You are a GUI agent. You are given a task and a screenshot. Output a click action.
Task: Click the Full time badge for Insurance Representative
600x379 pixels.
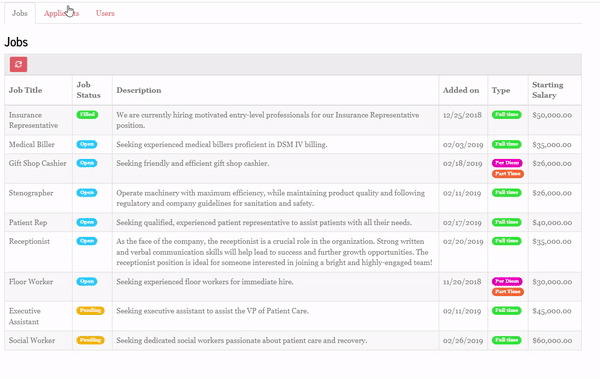tap(507, 114)
